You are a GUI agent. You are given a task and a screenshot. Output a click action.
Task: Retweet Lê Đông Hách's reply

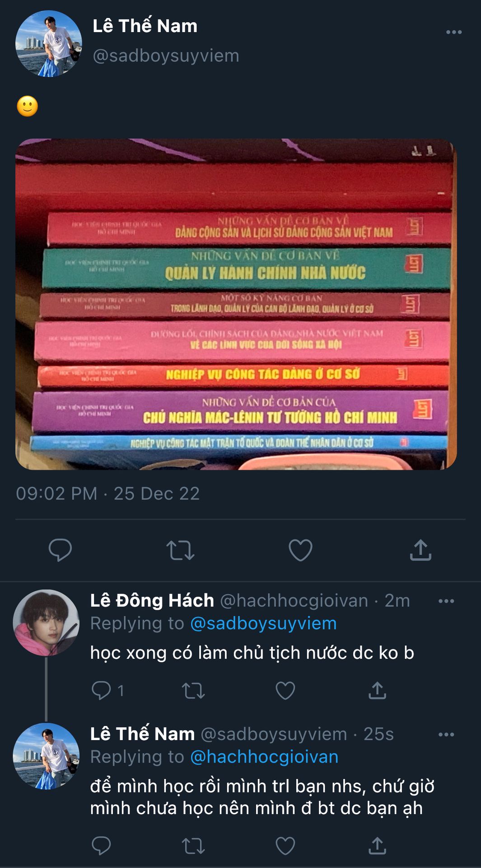[193, 691]
